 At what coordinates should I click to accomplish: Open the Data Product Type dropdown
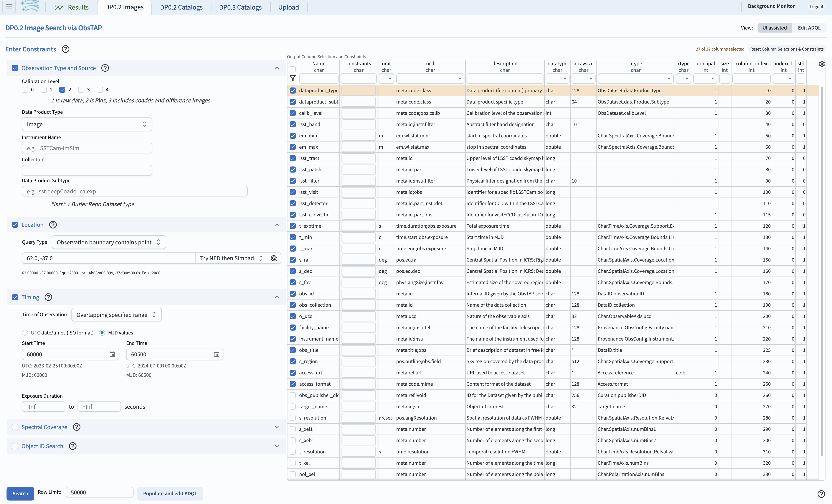pos(87,124)
